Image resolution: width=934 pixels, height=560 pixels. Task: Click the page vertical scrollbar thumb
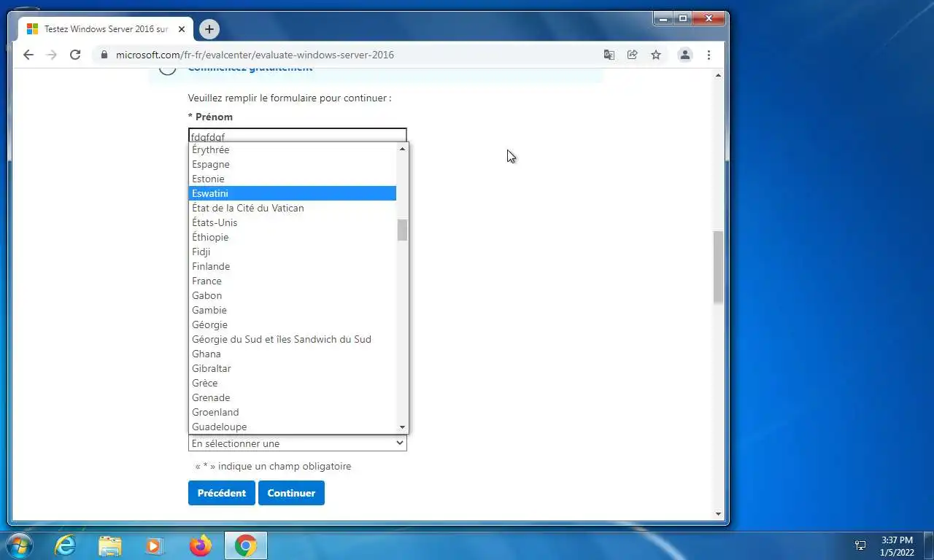[x=718, y=267]
